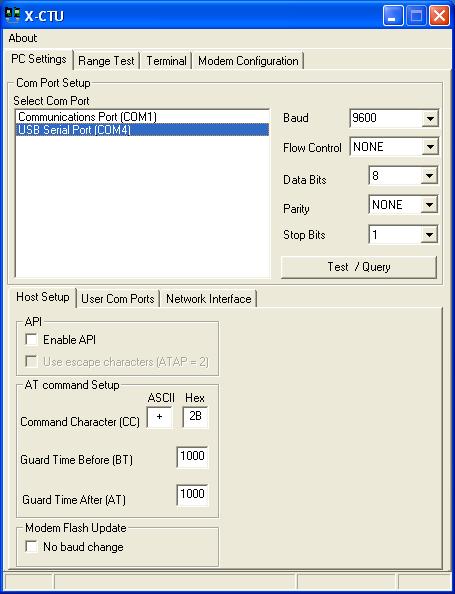Enable the API checkbox
This screenshot has height=594, width=455.
[31, 339]
